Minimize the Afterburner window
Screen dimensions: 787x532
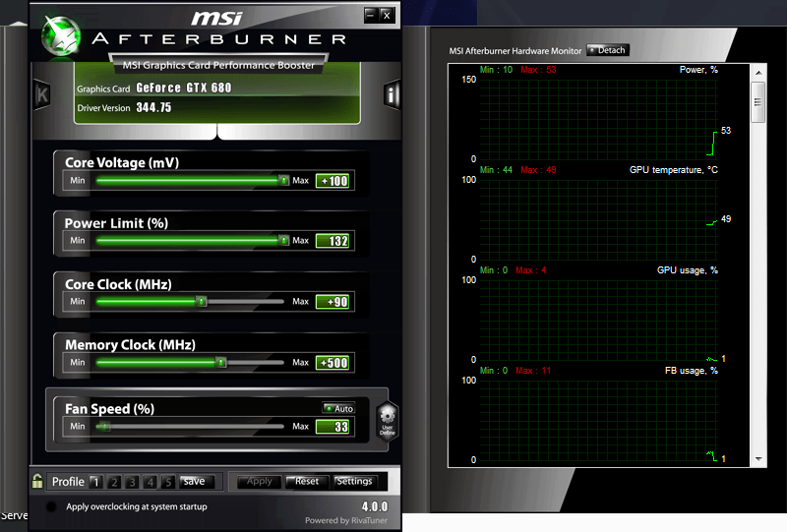(371, 15)
